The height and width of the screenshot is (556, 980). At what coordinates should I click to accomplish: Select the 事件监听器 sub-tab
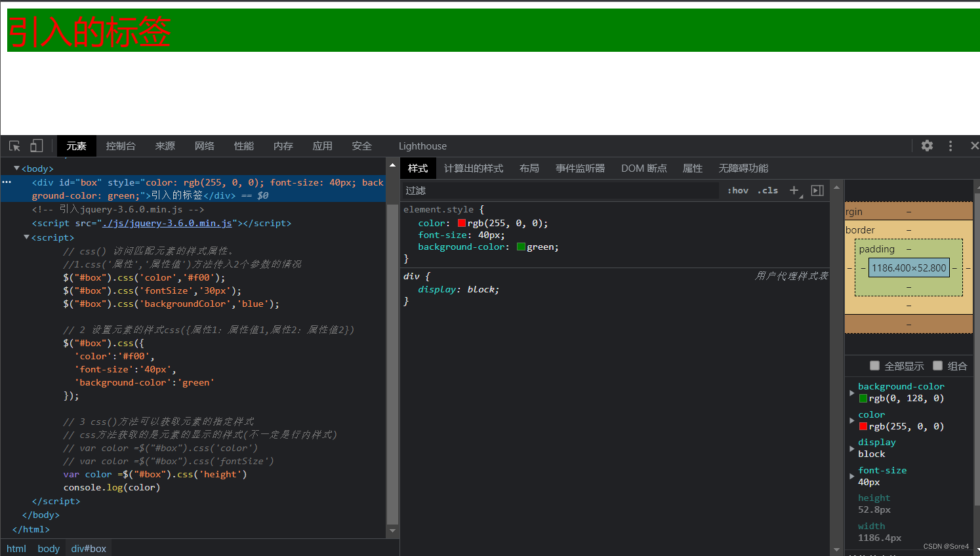[580, 169]
